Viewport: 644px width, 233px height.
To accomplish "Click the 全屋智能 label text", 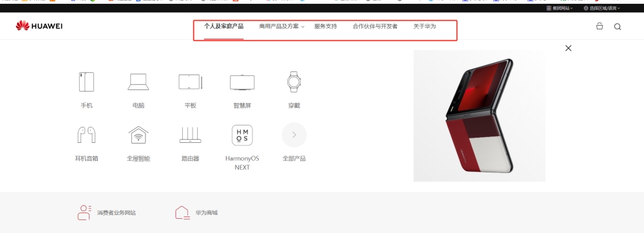I will pos(138,158).
